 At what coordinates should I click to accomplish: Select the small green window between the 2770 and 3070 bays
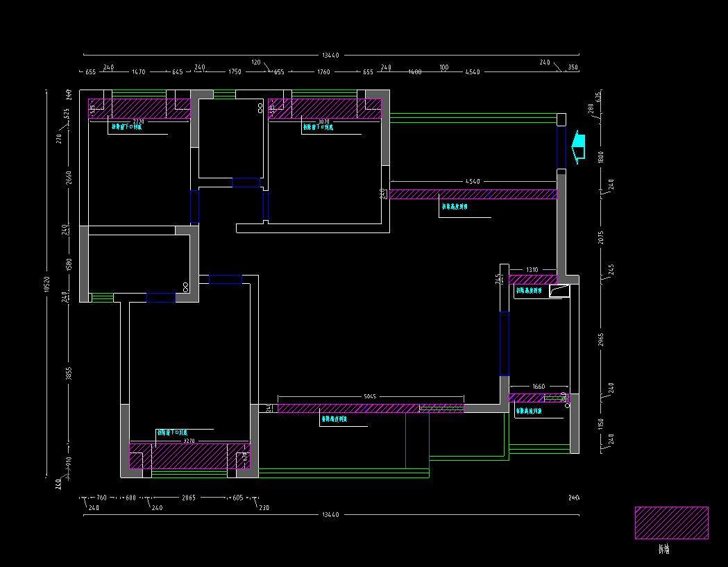[224, 94]
